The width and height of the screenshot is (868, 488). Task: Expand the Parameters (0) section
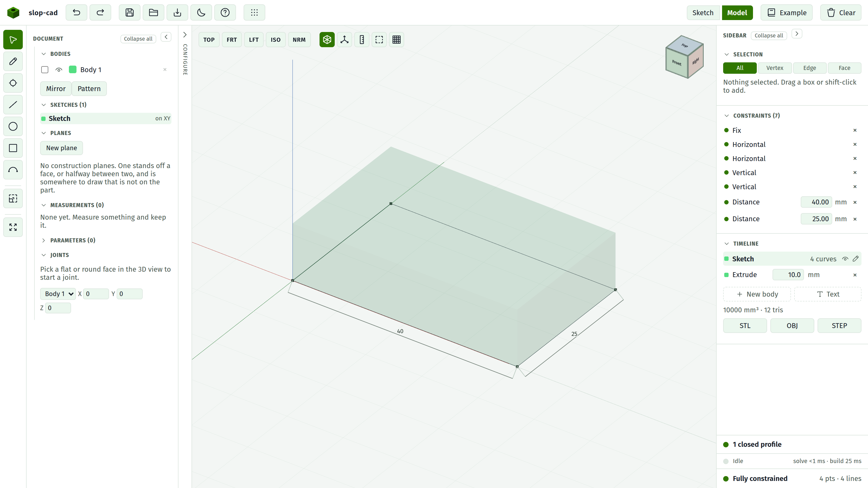coord(43,240)
